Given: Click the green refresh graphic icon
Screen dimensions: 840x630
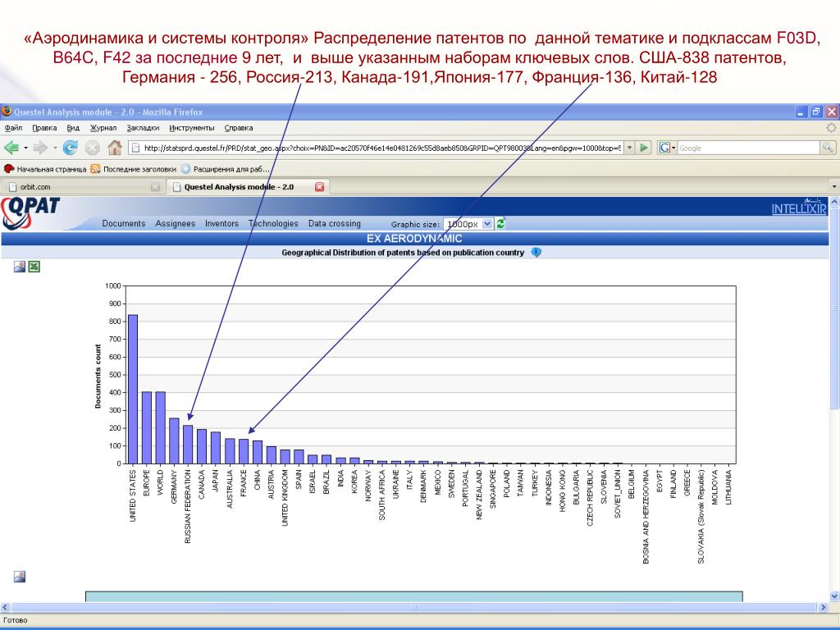Looking at the screenshot, I should tap(501, 223).
